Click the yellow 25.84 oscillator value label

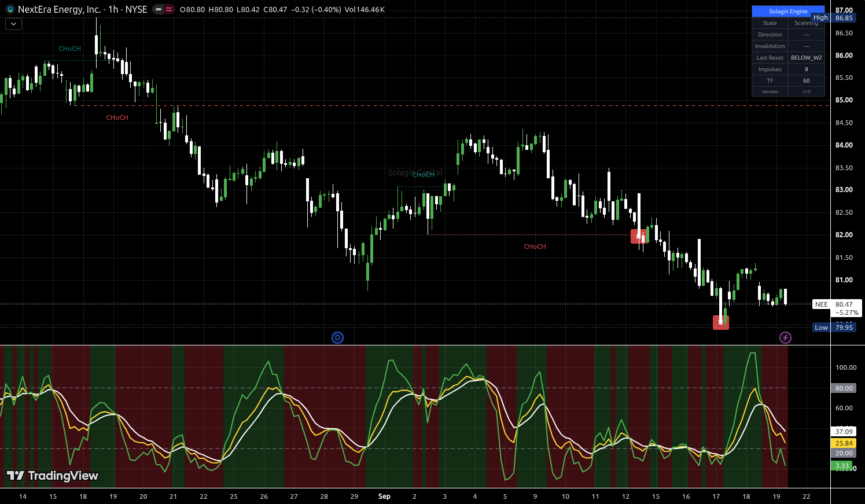[x=844, y=443]
